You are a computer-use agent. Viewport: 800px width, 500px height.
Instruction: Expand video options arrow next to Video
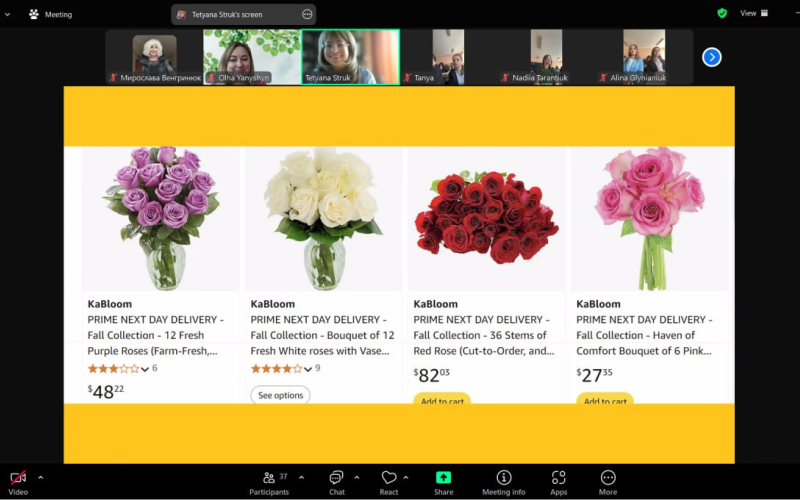(x=41, y=478)
